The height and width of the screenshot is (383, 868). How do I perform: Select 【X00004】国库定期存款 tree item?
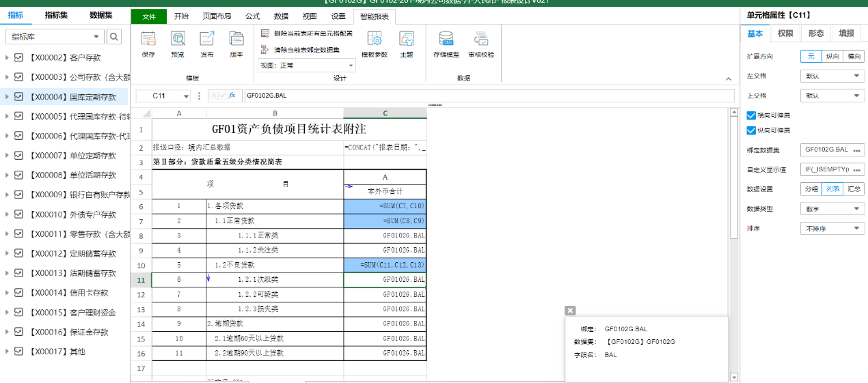[x=64, y=97]
